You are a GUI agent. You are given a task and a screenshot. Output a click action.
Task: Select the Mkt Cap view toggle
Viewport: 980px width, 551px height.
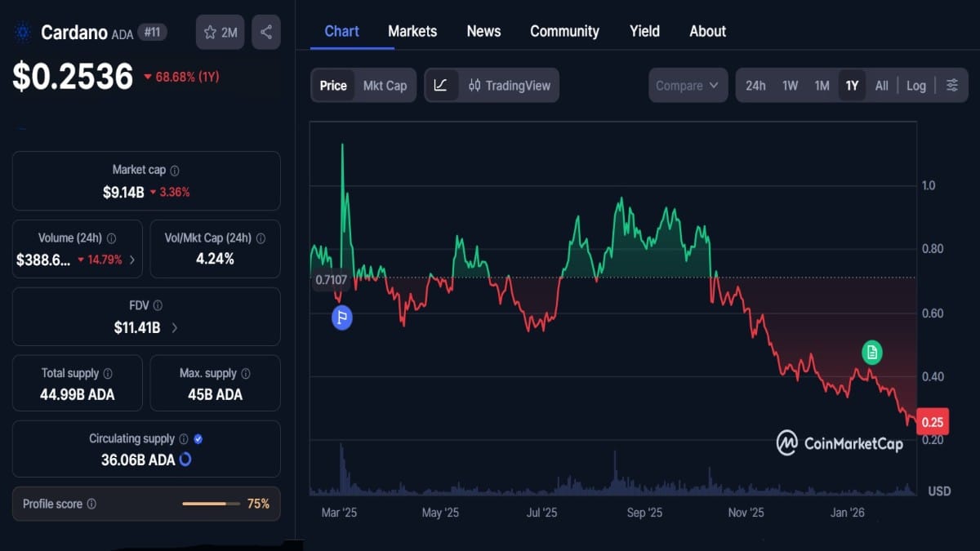(x=385, y=86)
